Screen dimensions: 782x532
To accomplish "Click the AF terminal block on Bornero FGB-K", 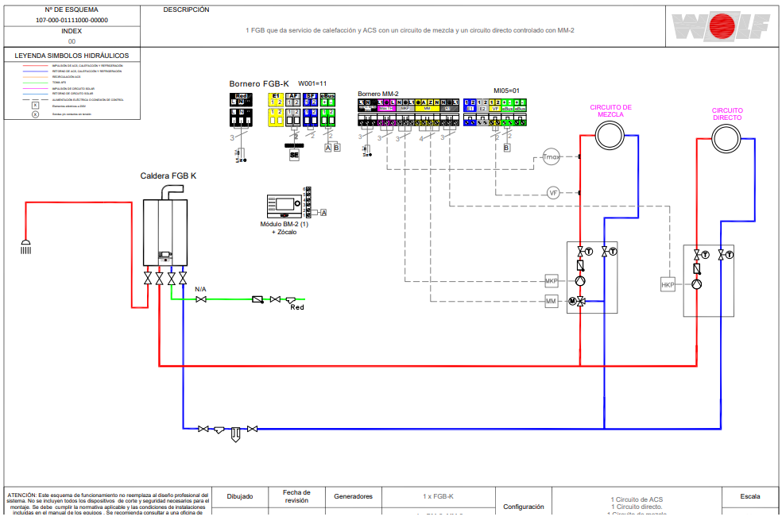I will pyautogui.click(x=293, y=110).
